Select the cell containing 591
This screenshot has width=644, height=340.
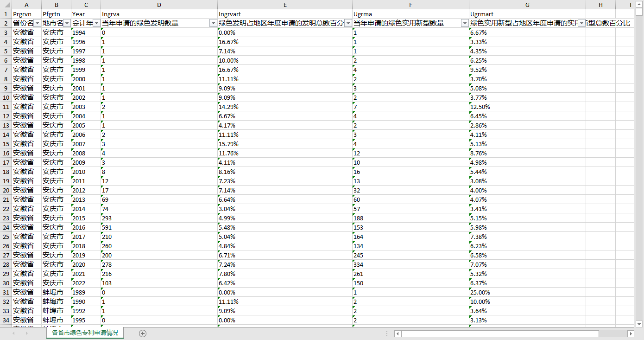pyautogui.click(x=159, y=227)
